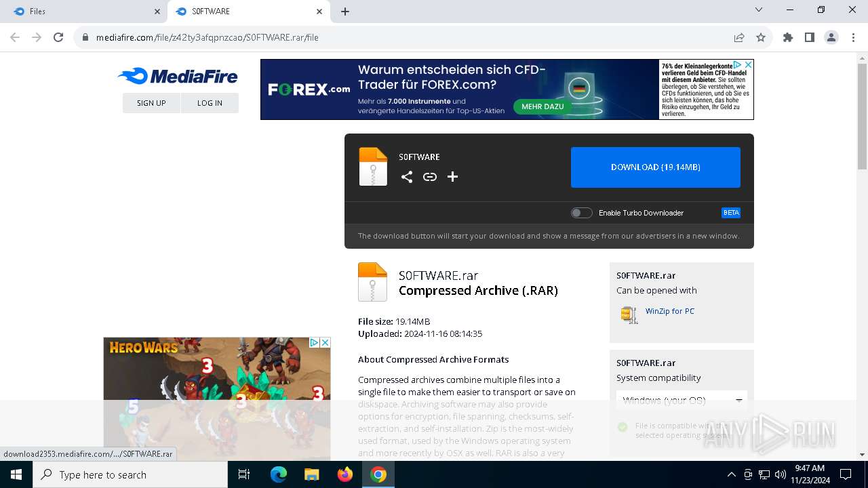
Task: Click the share icon under S0FTWARE
Action: click(407, 177)
